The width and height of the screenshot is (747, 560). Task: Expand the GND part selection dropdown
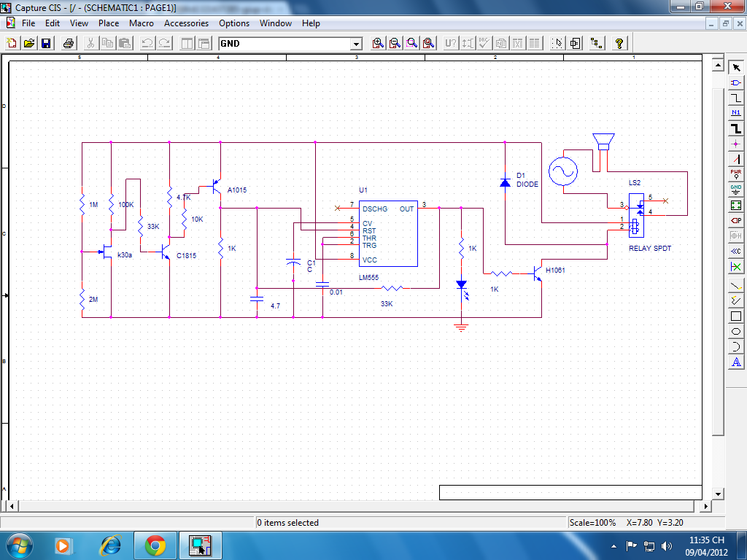click(x=356, y=44)
